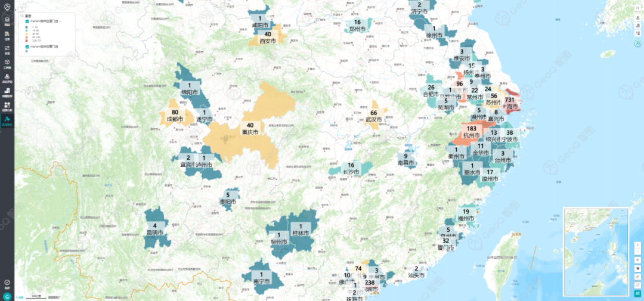644x301 pixels.
Task: Click the blue point symbol under second layer
Action: [27, 51]
